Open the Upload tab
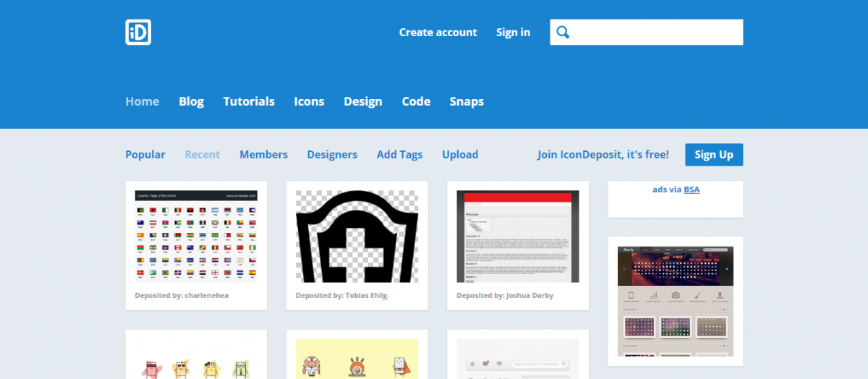 (460, 154)
